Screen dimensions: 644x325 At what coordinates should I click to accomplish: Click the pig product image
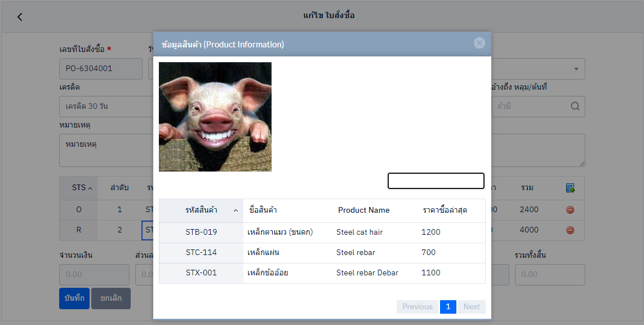coord(215,117)
